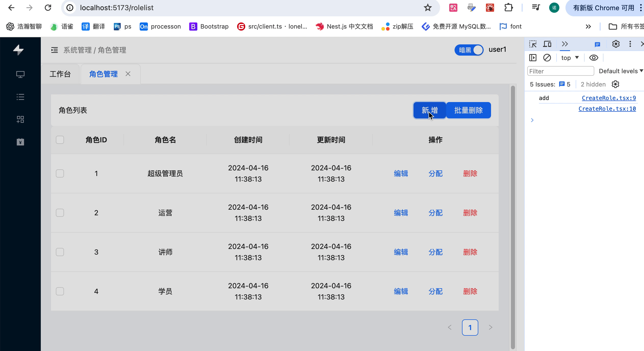Screen dimensions: 644x351
Task: Open the yen calendar sidebar icon
Action: (x=20, y=142)
